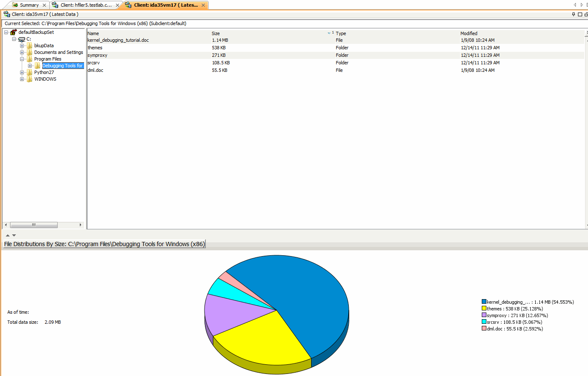The height and width of the screenshot is (376, 588).
Task: Maximize the client panel
Action: [580, 14]
